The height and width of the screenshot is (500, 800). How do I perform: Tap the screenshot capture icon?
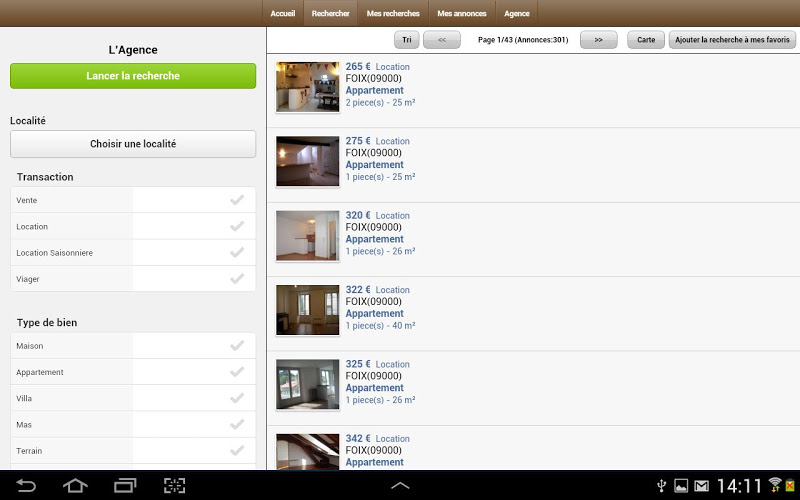click(x=174, y=485)
